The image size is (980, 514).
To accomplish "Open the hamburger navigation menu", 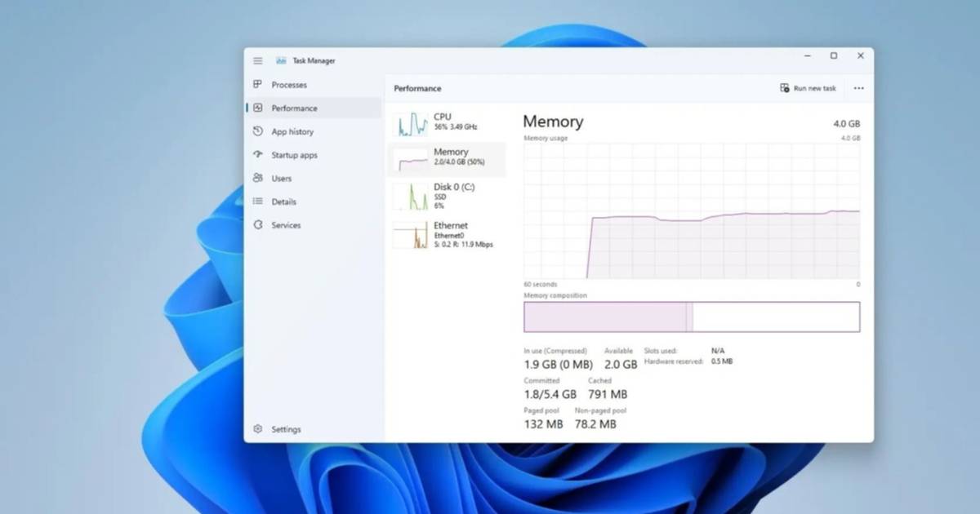I will (x=256, y=60).
